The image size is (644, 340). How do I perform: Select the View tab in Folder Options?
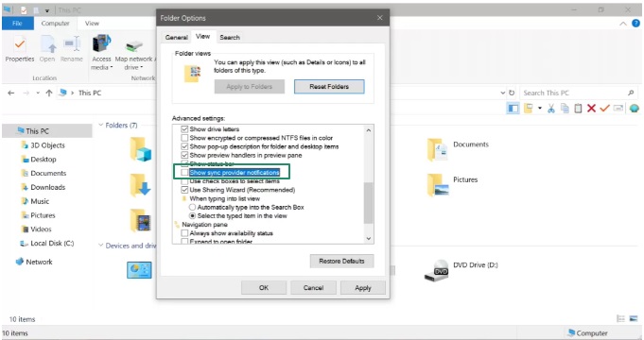(203, 37)
